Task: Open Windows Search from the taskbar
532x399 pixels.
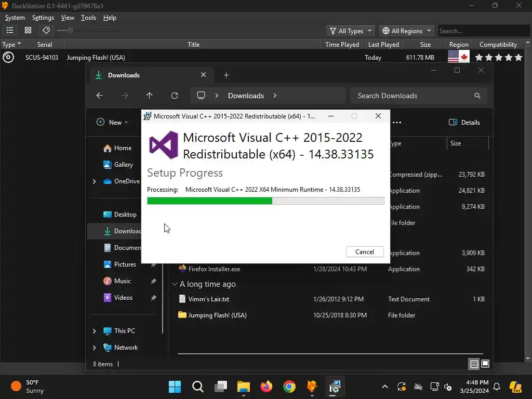Action: click(x=198, y=387)
